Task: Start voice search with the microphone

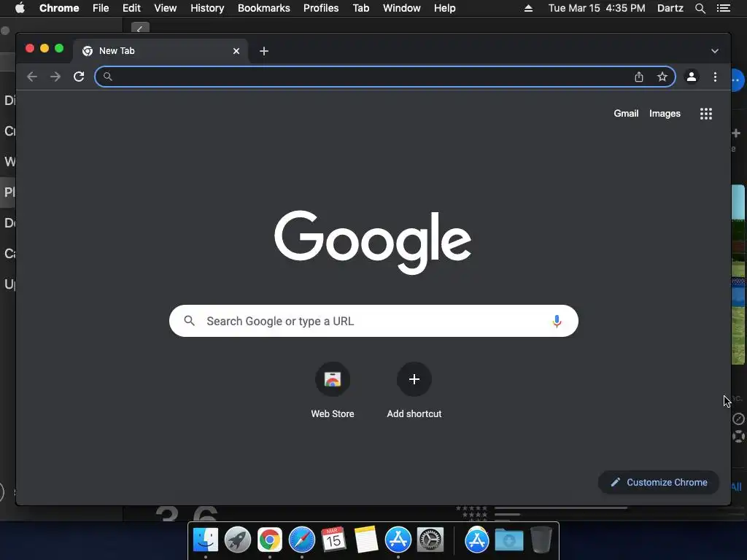Action: 557,322
